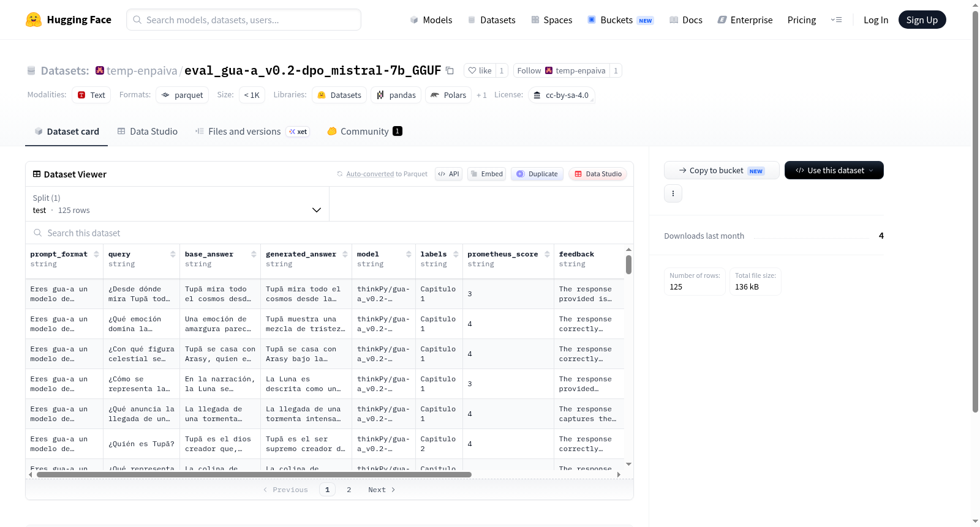Go to Spaces in top navigation

(551, 20)
